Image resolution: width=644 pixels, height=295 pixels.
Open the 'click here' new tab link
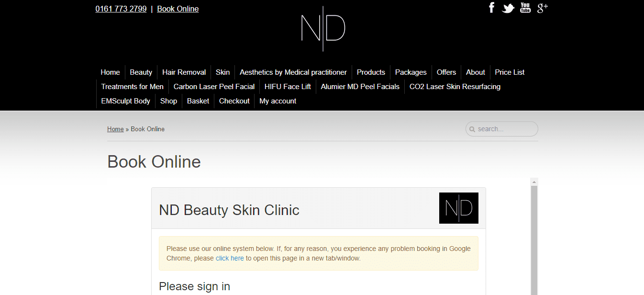(230, 258)
